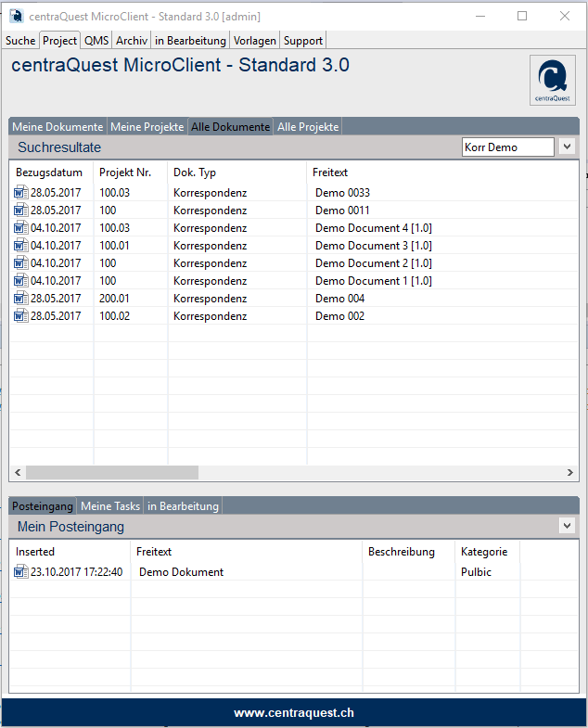Image resolution: width=588 pixels, height=728 pixels.
Task: Open the Suche menu tab
Action: 20,41
